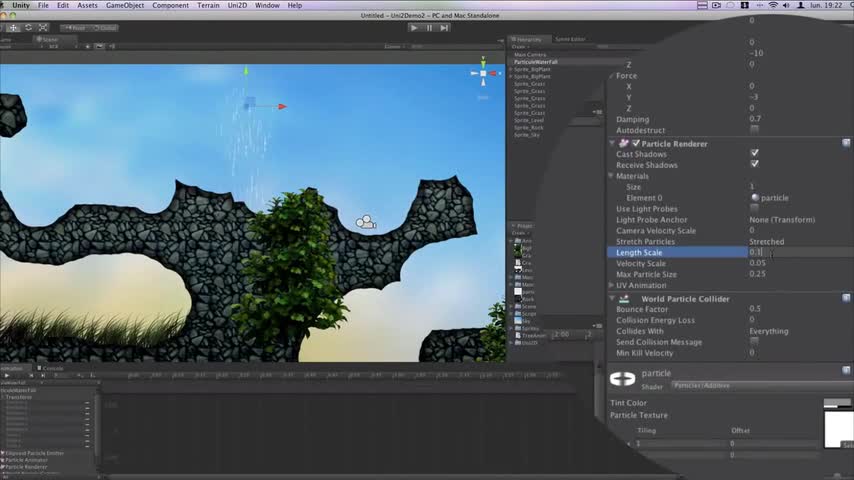Image resolution: width=854 pixels, height=480 pixels.
Task: Toggle Send Collision Message checkbox
Action: [x=754, y=341]
